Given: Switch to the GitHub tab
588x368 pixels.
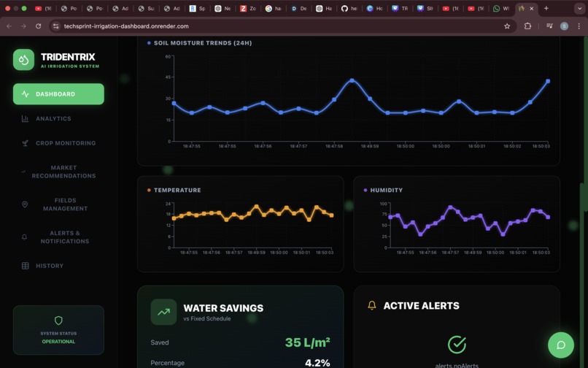Looking at the screenshot, I should pos(349,8).
